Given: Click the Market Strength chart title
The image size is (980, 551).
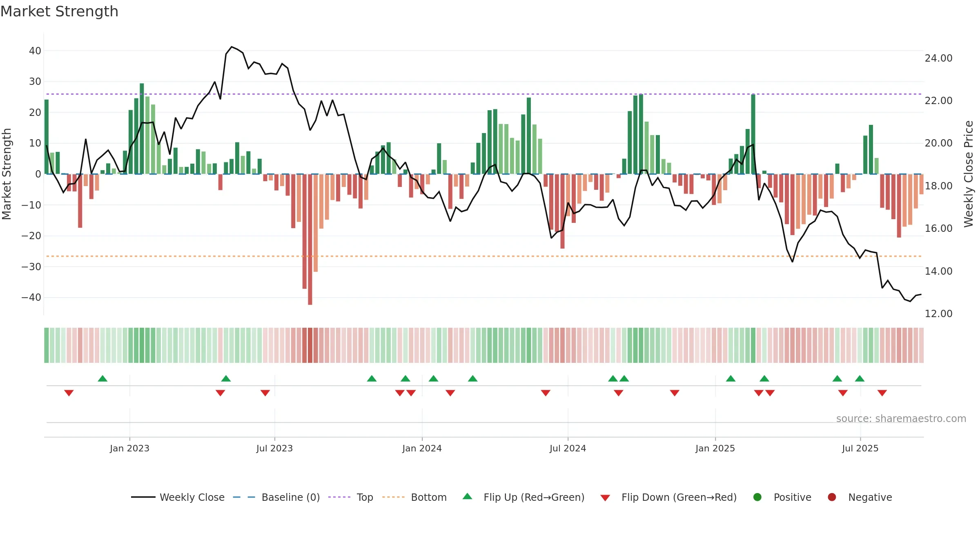Looking at the screenshot, I should pos(59,11).
